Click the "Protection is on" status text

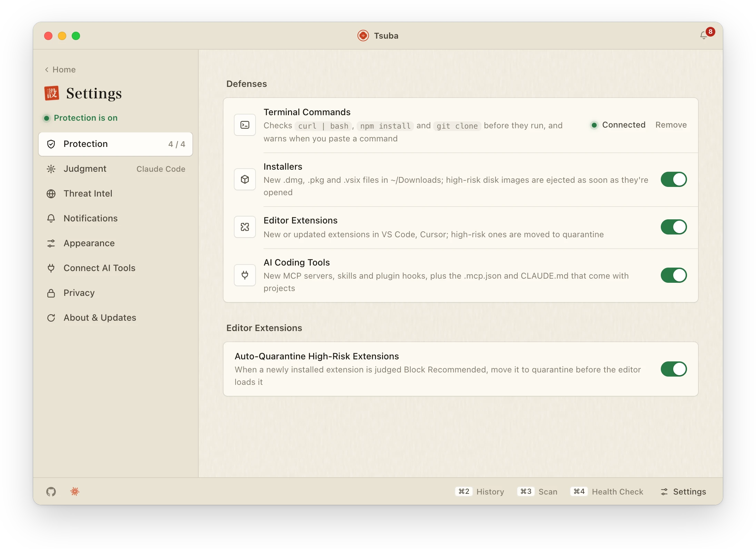click(x=86, y=118)
